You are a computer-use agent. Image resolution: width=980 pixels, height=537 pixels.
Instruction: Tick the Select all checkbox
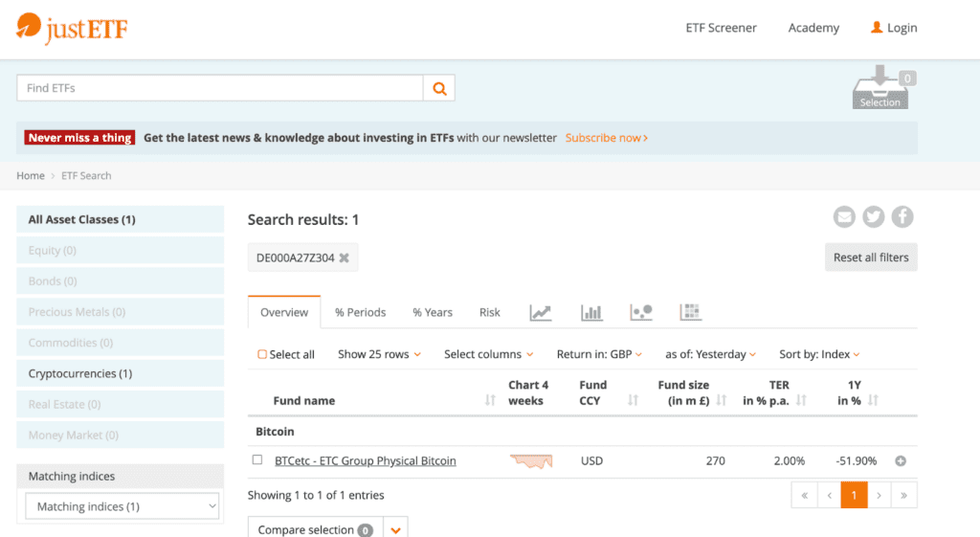pos(262,354)
